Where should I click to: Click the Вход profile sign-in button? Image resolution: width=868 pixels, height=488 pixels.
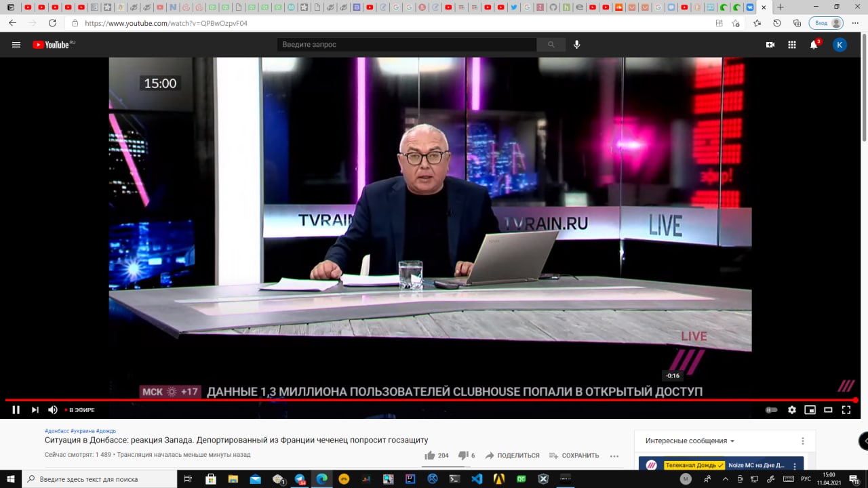826,23
